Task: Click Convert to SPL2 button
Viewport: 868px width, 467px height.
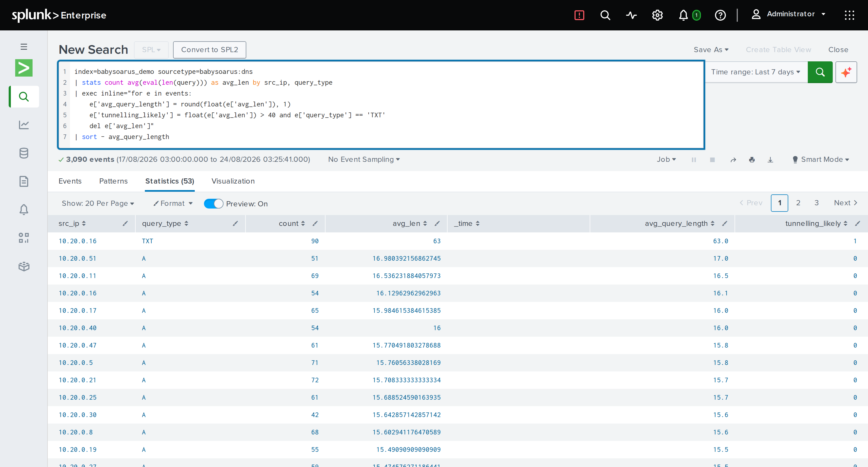Action: click(210, 50)
